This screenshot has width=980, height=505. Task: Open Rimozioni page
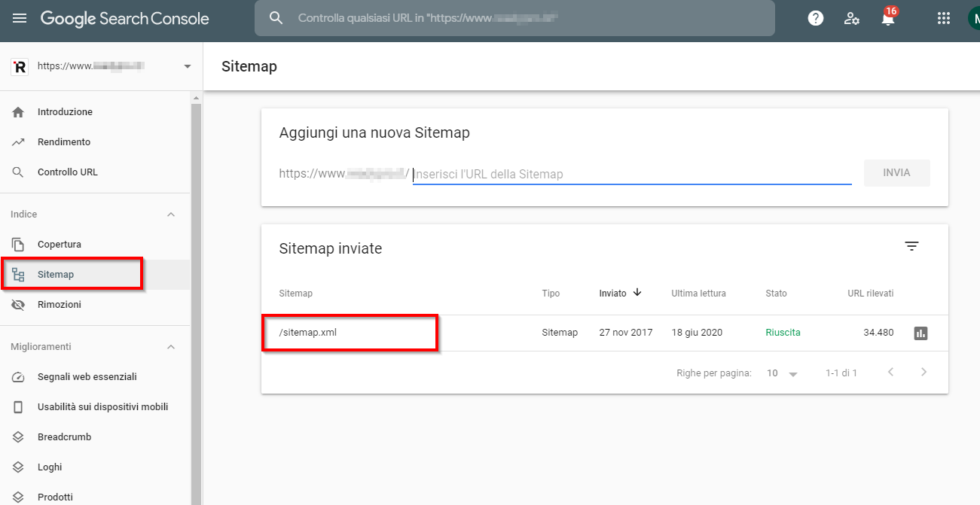[x=60, y=305]
